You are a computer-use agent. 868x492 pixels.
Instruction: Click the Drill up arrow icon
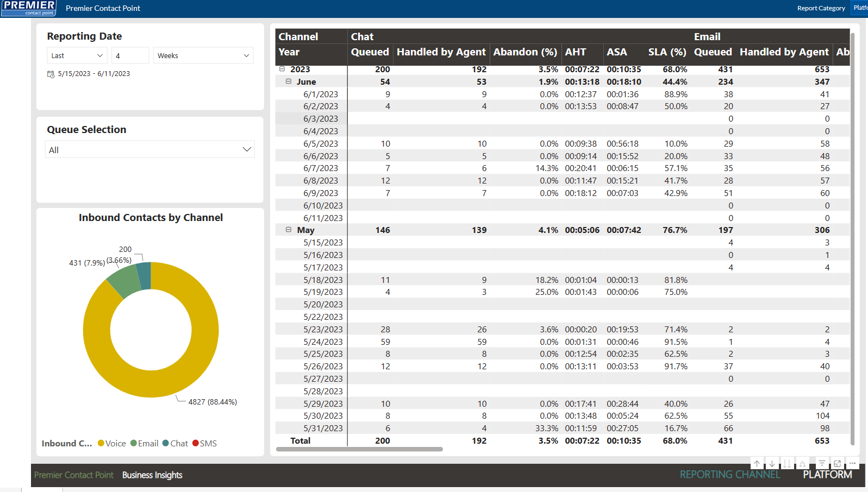757,464
